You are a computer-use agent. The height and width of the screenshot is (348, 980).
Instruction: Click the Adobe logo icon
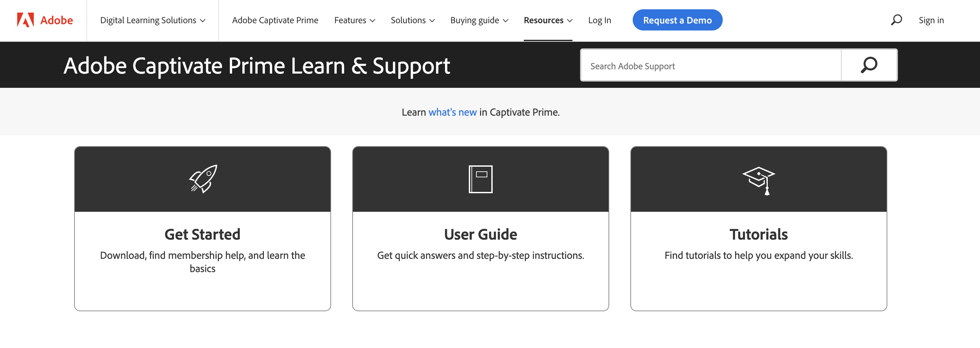[25, 20]
